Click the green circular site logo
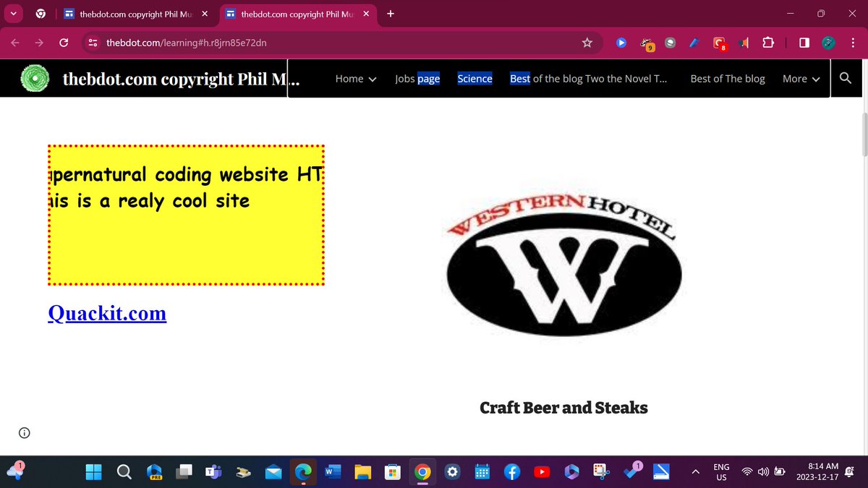Viewport: 868px width, 488px height. 35,79
